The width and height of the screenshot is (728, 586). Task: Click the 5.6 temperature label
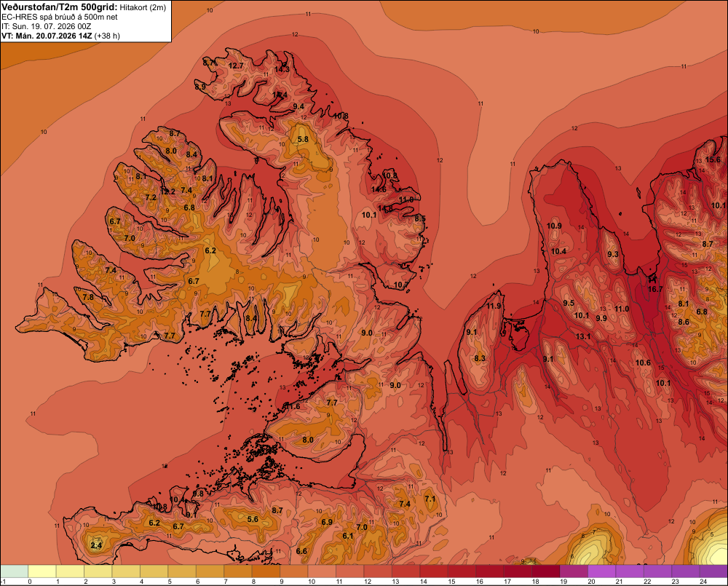pos(253,520)
